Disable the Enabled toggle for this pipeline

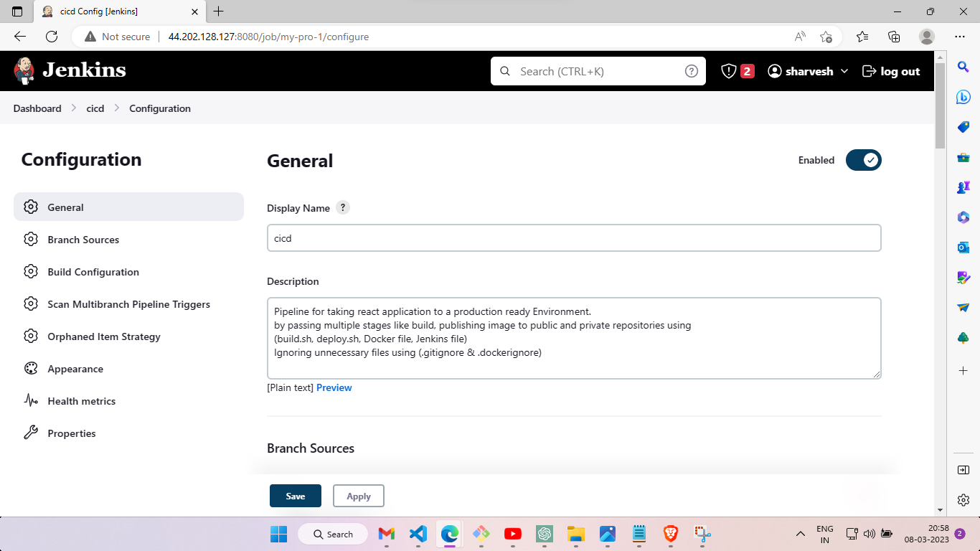[x=864, y=160]
